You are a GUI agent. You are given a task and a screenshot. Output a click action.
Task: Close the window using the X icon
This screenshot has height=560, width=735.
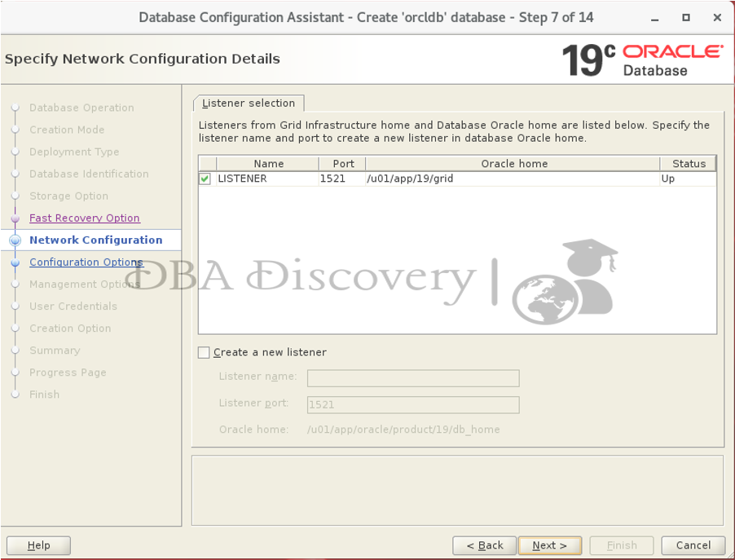click(717, 17)
